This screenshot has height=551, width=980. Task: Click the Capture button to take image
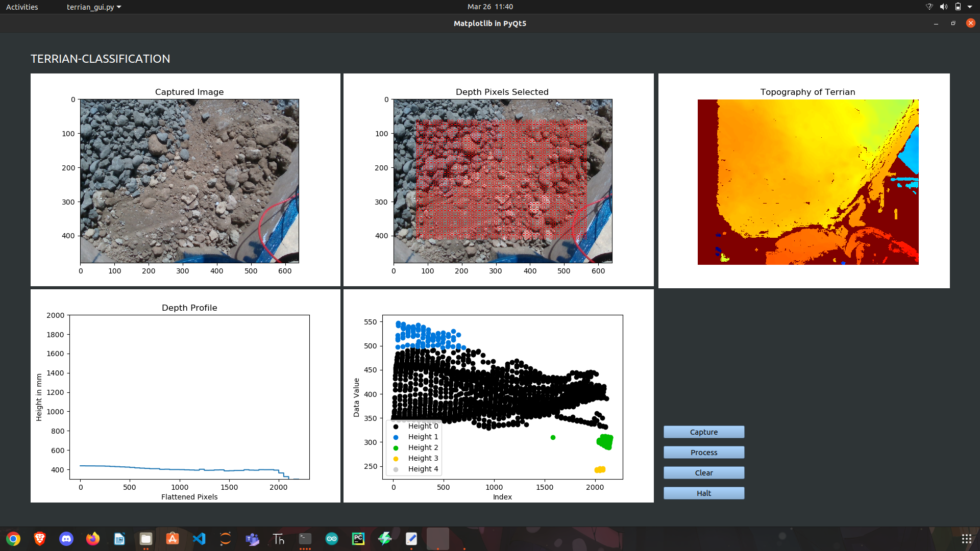pyautogui.click(x=703, y=431)
